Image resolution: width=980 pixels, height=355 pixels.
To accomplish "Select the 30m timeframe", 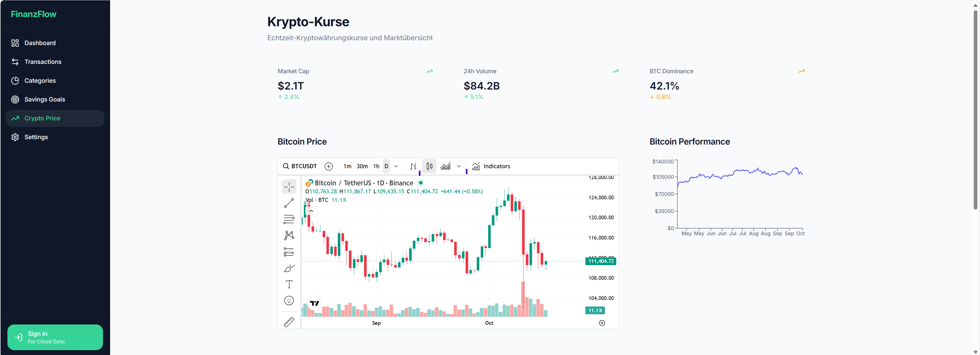I will tap(362, 167).
